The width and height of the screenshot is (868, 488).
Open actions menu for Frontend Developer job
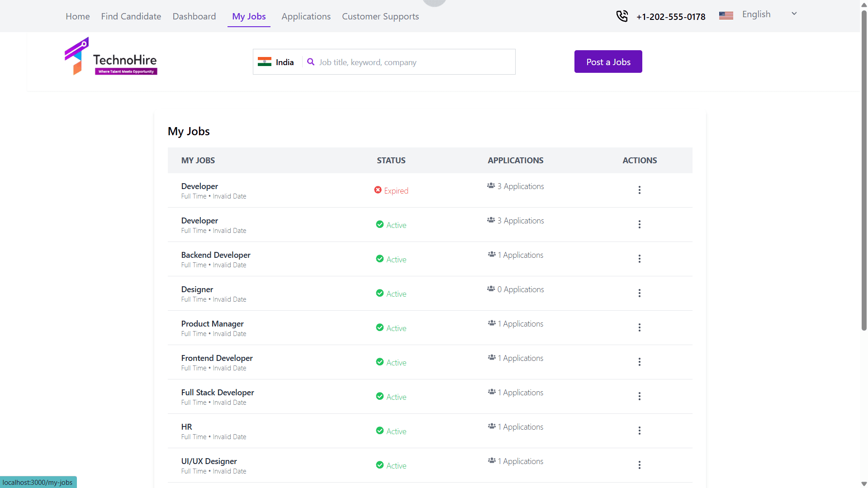tap(640, 362)
